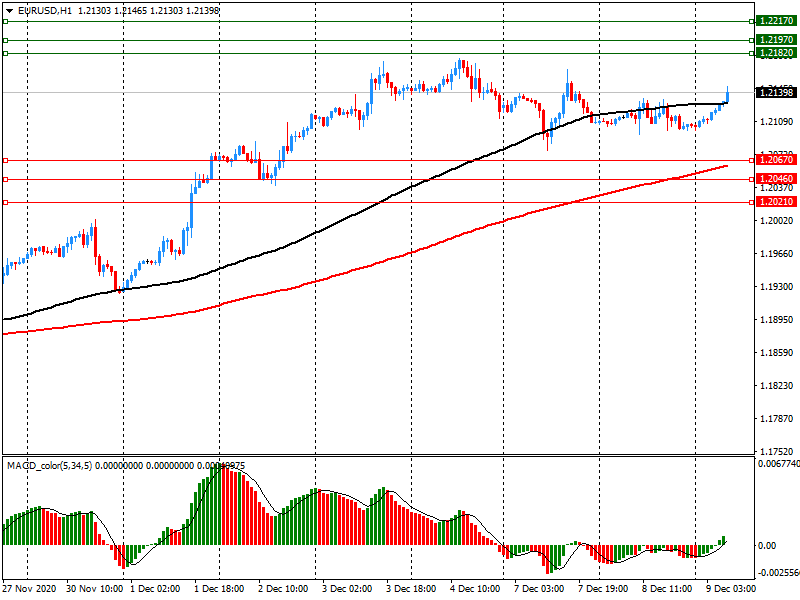Select left handle of the 1.21970 green line
The height and width of the screenshot is (600, 800).
point(5,40)
